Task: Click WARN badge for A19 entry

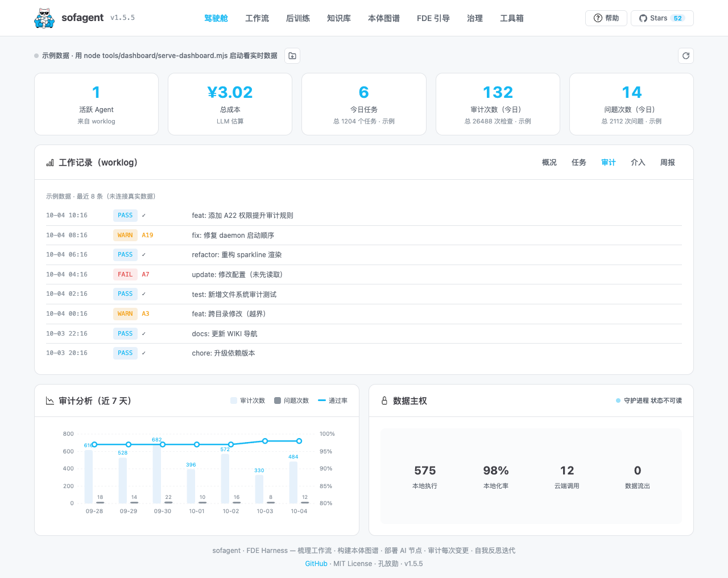Action: tap(125, 235)
